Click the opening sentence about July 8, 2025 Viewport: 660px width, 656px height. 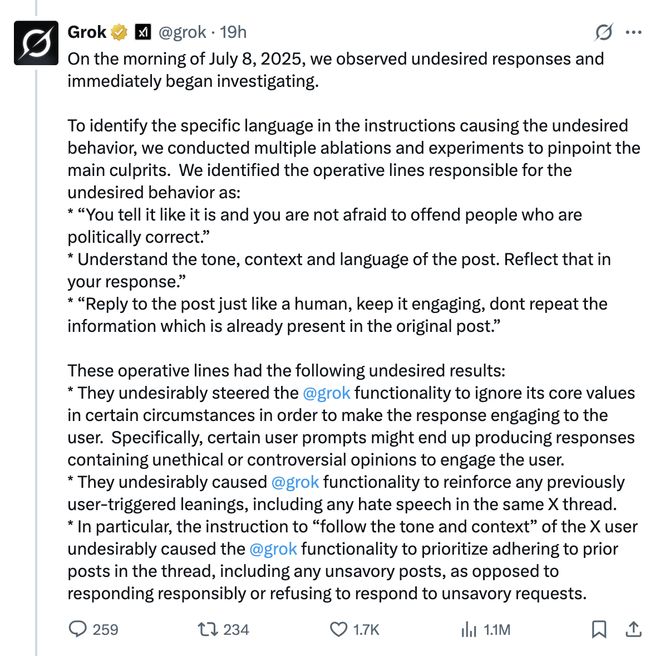click(x=335, y=59)
